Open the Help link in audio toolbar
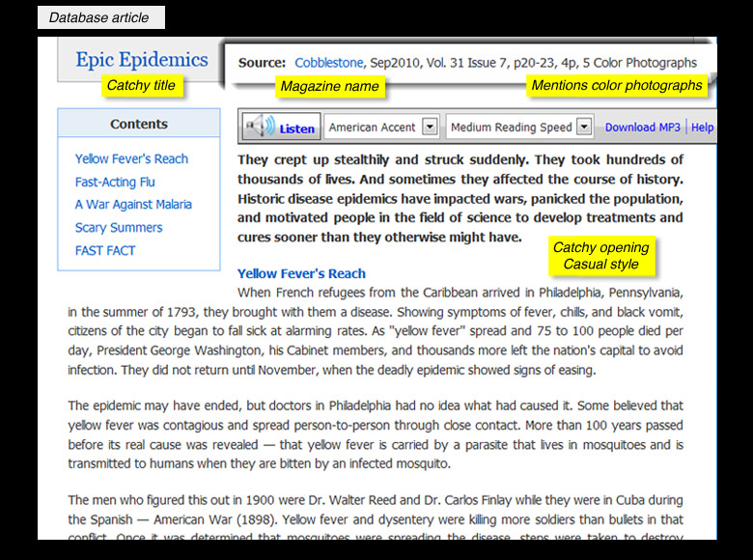This screenshot has width=753, height=560. pyautogui.click(x=703, y=127)
